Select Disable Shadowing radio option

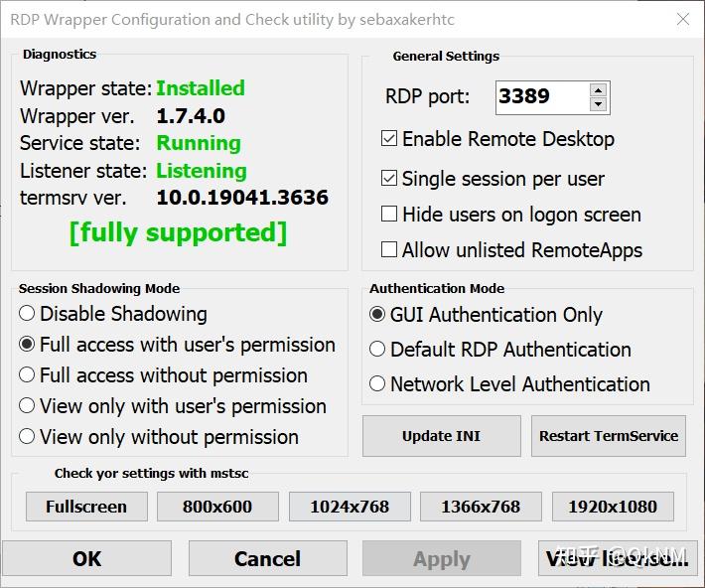click(27, 314)
